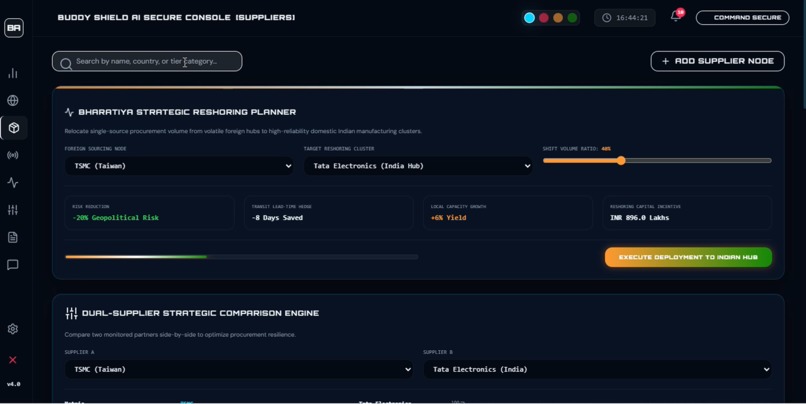806x404 pixels.
Task: Click the Dual-Supplier Strategic Comparison Engine heading
Action: 200,313
